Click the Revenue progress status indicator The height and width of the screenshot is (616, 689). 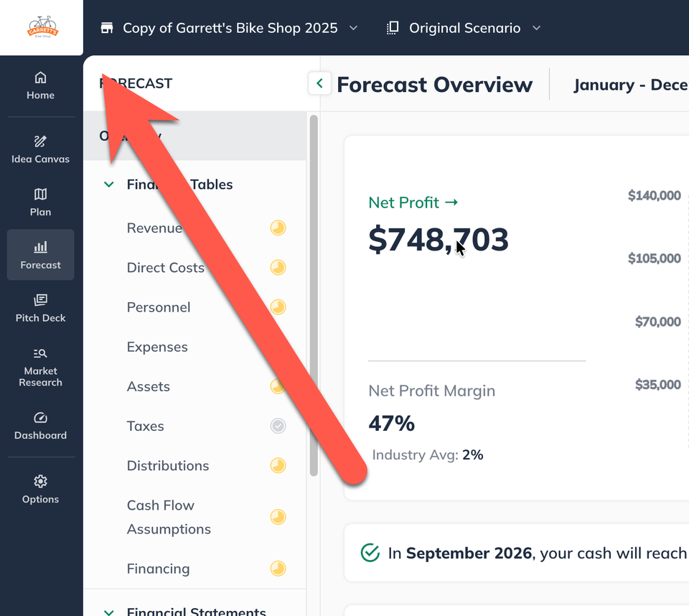pyautogui.click(x=278, y=228)
